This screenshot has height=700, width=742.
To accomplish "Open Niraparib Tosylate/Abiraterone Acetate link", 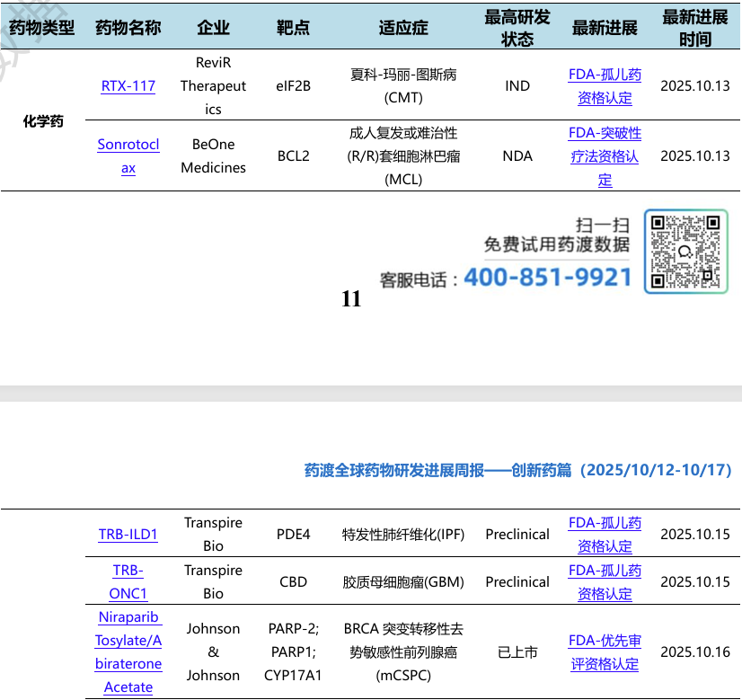I will (128, 651).
